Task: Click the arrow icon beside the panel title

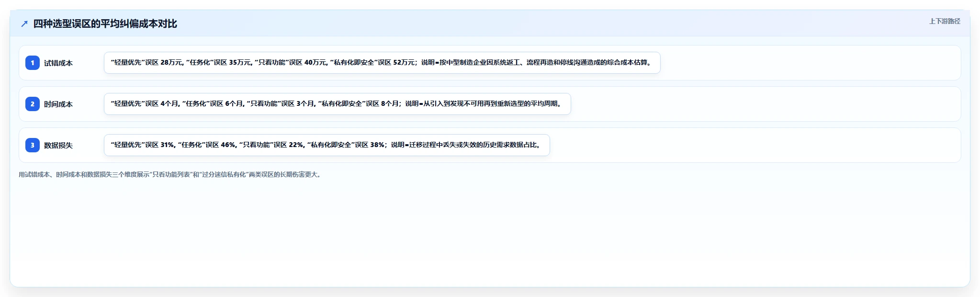Action: 24,24
